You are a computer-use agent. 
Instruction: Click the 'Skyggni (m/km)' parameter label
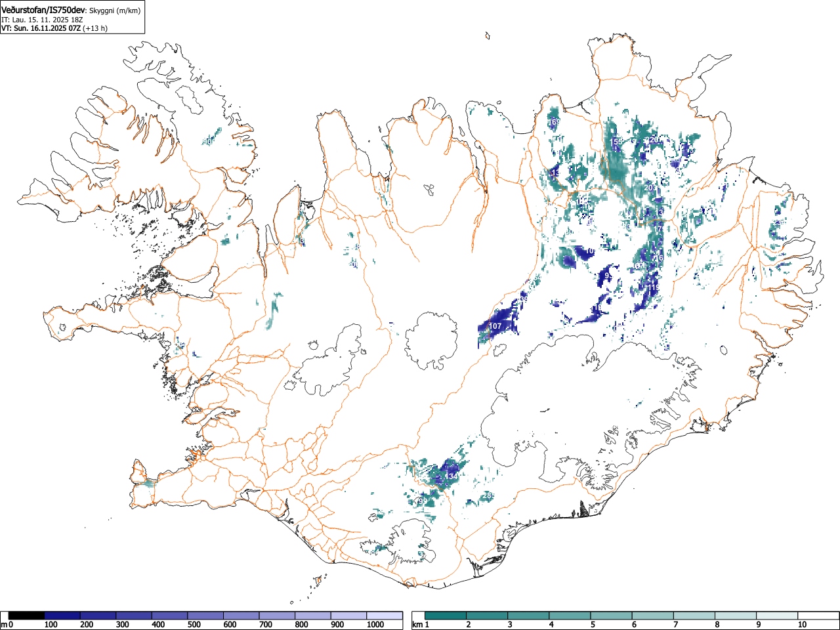[x=114, y=10]
